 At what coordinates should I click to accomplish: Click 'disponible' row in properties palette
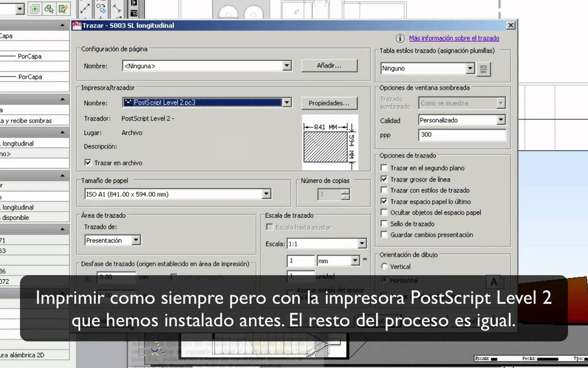click(x=35, y=217)
